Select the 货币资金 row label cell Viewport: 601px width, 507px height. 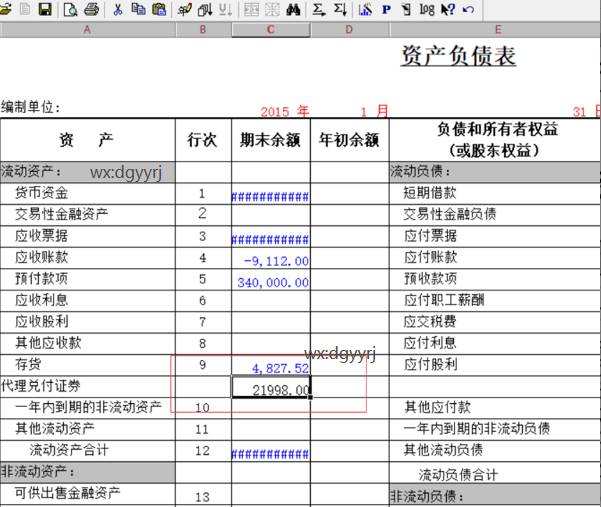pos(88,193)
